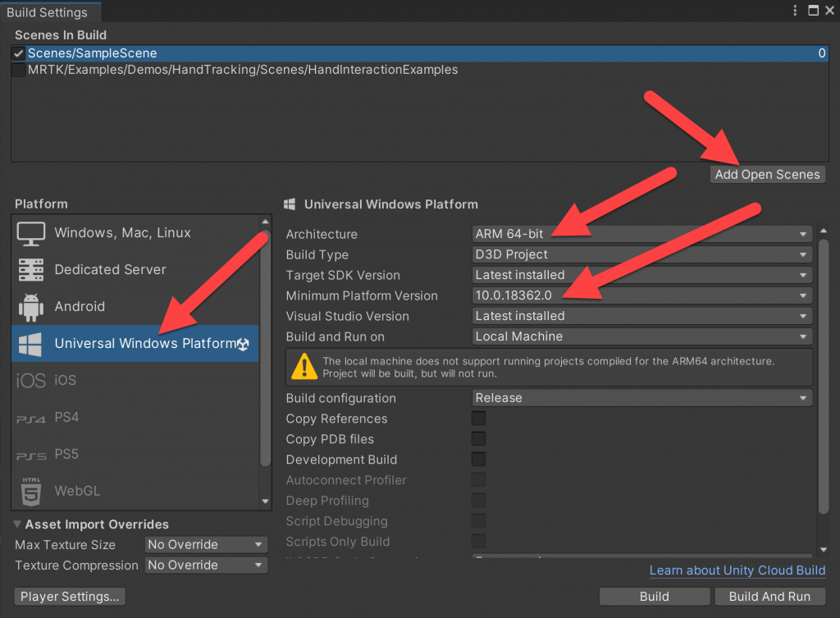840x618 pixels.
Task: Toggle the Autoconnect Profiler checkbox
Action: coord(478,480)
